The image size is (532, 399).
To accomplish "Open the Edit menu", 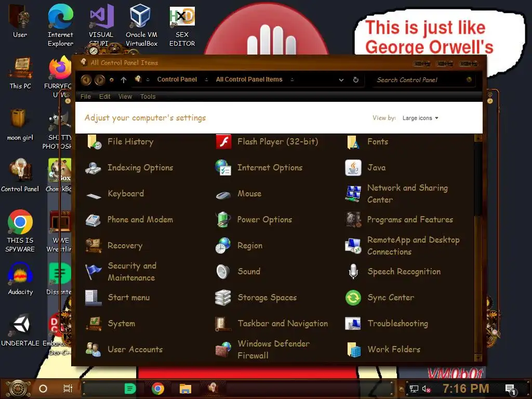I will click(x=104, y=97).
